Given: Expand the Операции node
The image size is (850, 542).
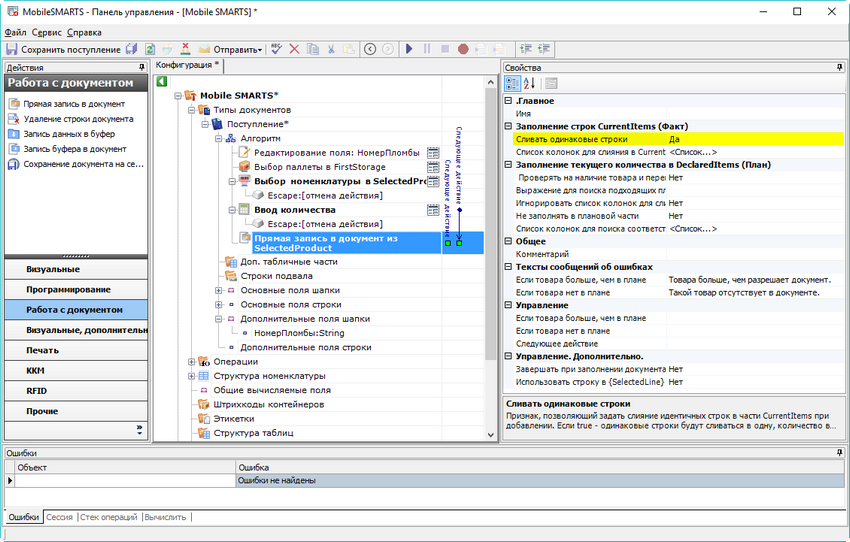Looking at the screenshot, I should click(x=191, y=362).
